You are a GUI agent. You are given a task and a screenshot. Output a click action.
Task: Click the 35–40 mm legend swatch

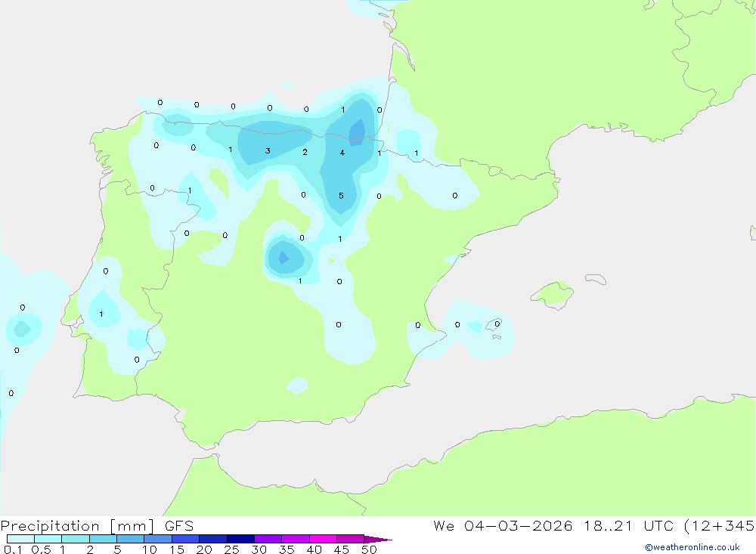tap(295, 539)
